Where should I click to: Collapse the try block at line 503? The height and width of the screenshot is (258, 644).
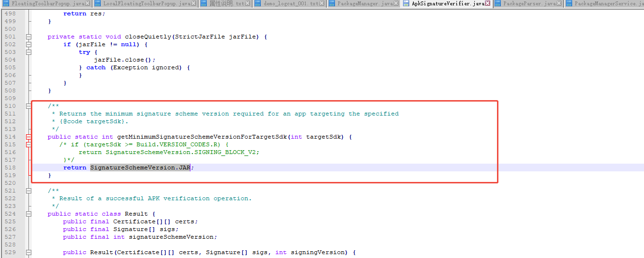[x=28, y=52]
